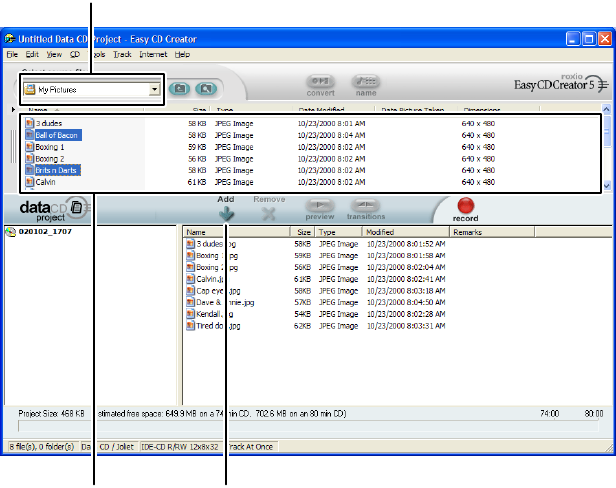Select the 020102_1707 disc icon

coord(11,232)
